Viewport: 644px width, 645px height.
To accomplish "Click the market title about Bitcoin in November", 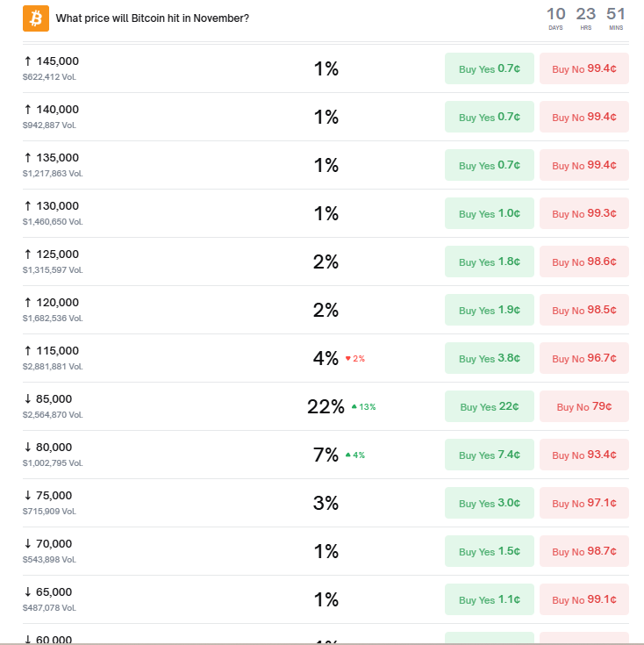I will coord(152,18).
